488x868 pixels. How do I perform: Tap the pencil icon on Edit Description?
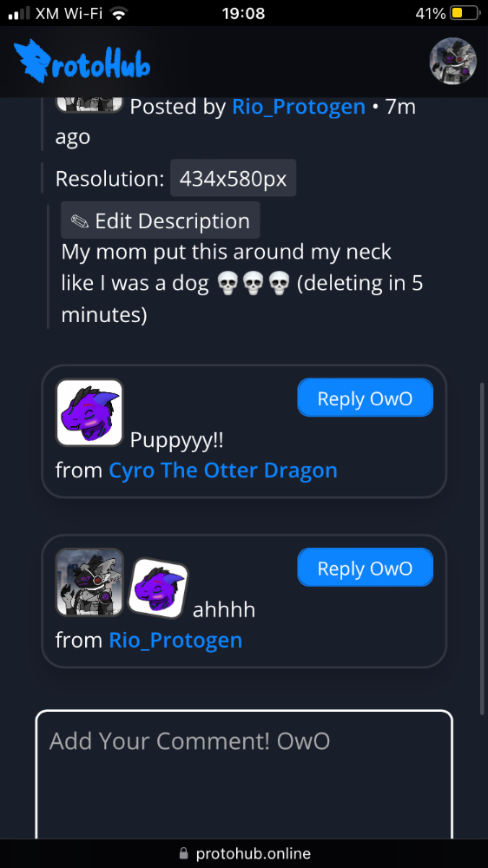point(80,221)
